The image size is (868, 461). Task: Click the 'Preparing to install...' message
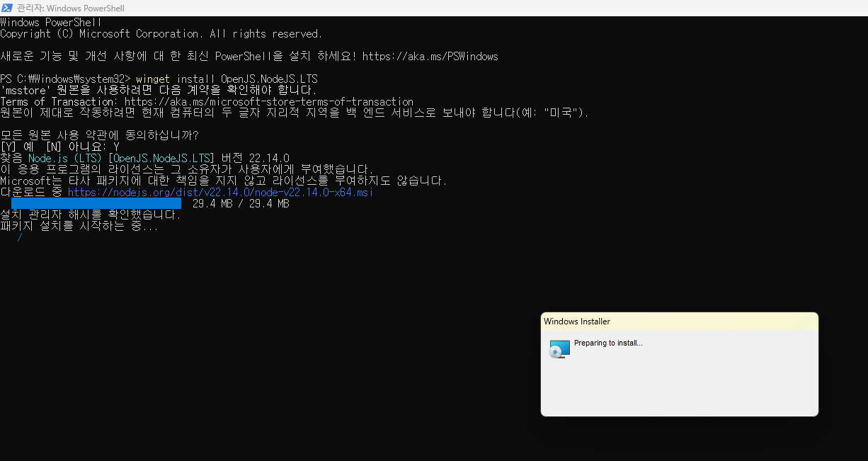coord(608,343)
